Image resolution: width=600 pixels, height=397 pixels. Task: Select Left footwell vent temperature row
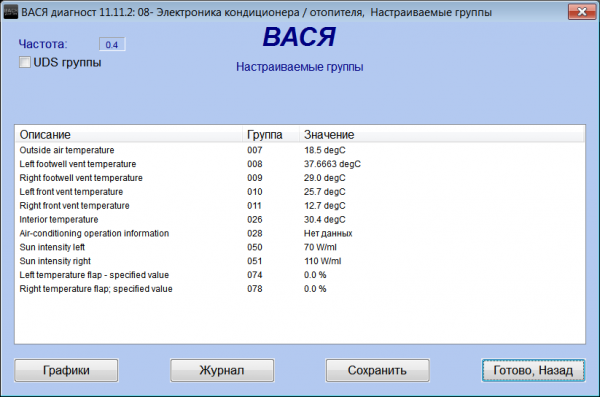[x=300, y=164]
